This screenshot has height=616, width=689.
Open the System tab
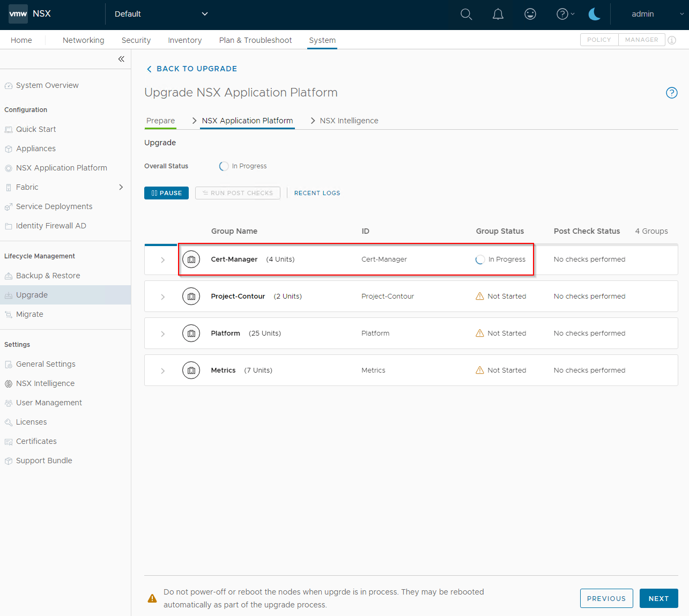click(322, 40)
